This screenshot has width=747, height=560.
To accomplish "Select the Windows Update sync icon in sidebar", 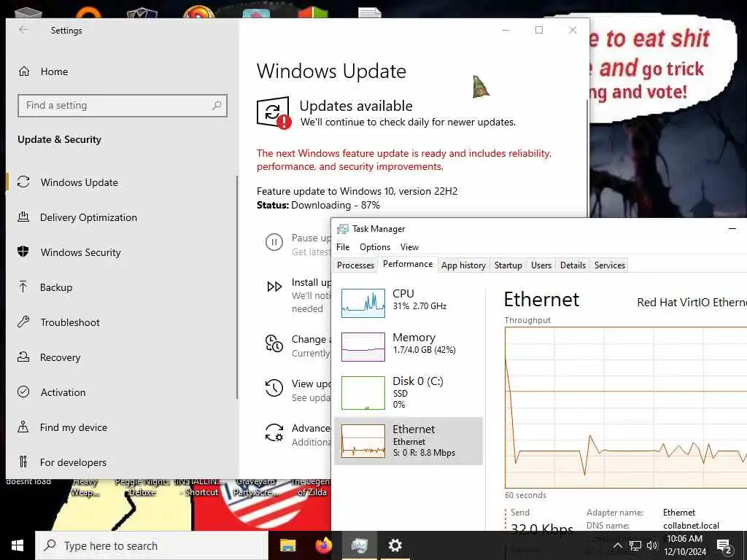I will tap(23, 182).
